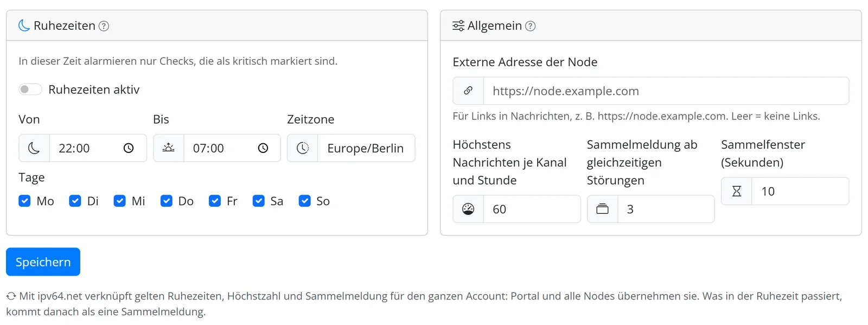
Task: Click the link icon before the node address
Action: click(468, 91)
